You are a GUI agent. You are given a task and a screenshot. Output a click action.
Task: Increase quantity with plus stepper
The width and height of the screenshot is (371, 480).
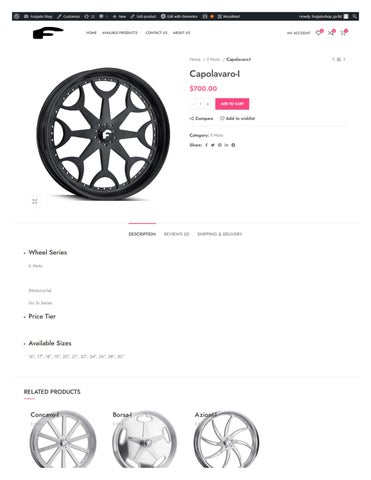click(208, 104)
